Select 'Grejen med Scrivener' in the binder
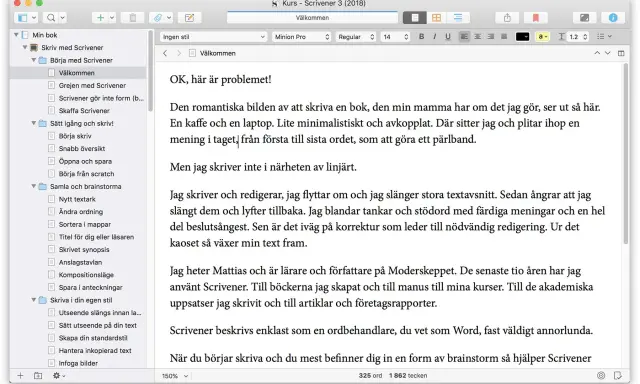This screenshot has width=640, height=384. coord(92,85)
